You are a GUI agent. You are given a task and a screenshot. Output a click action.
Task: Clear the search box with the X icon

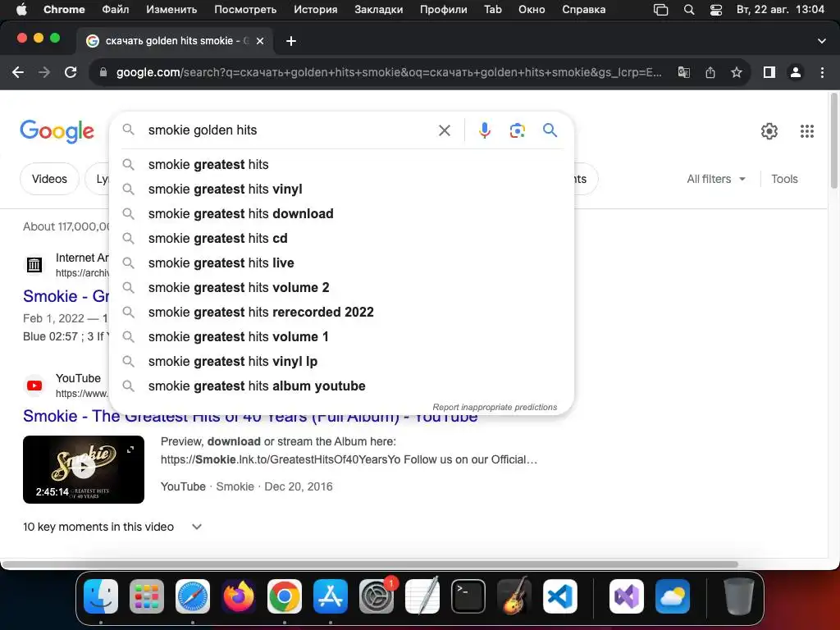(444, 130)
